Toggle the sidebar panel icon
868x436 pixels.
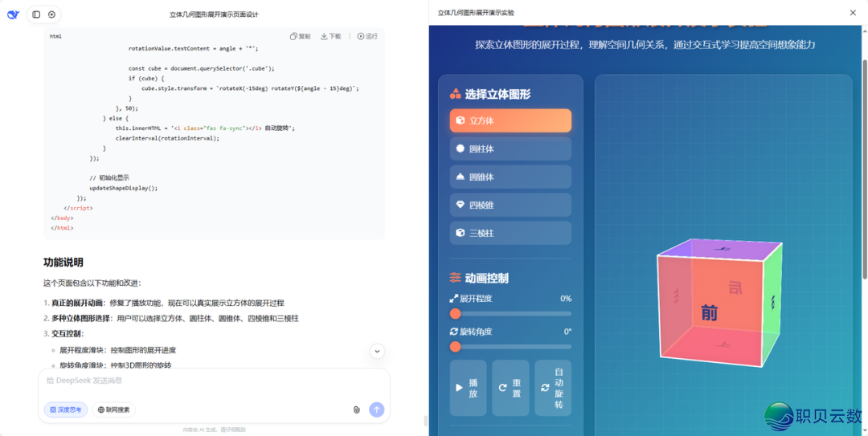(36, 14)
